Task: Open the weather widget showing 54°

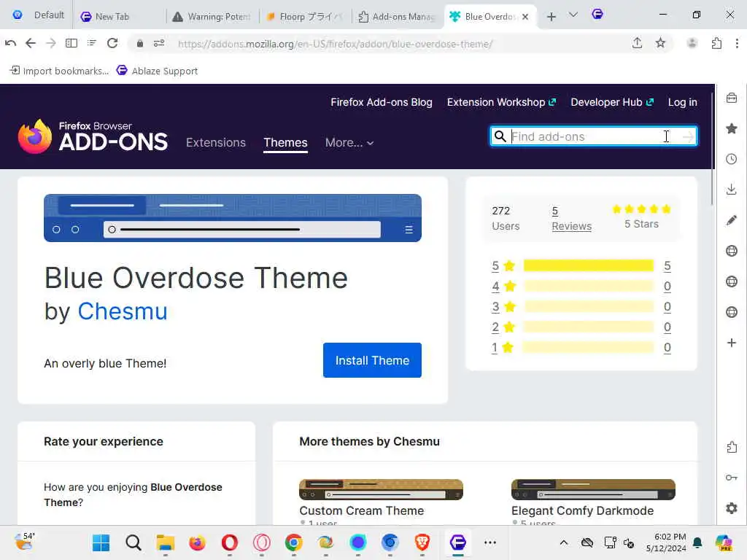Action: [x=25, y=542]
